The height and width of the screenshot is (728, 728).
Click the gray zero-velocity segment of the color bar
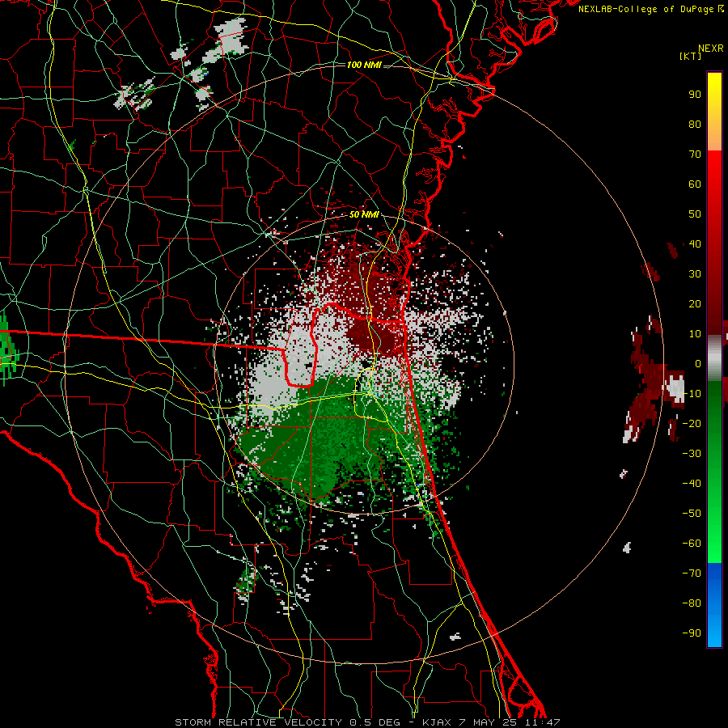[714, 358]
